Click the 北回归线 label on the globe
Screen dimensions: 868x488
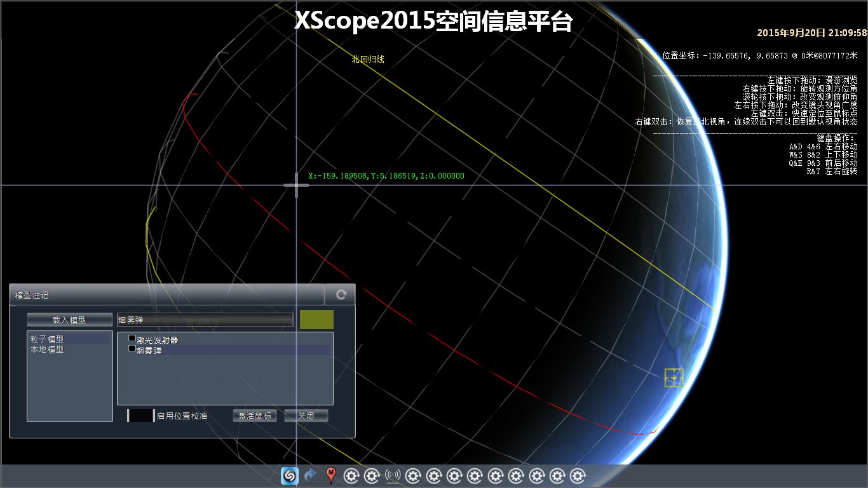pyautogui.click(x=369, y=60)
